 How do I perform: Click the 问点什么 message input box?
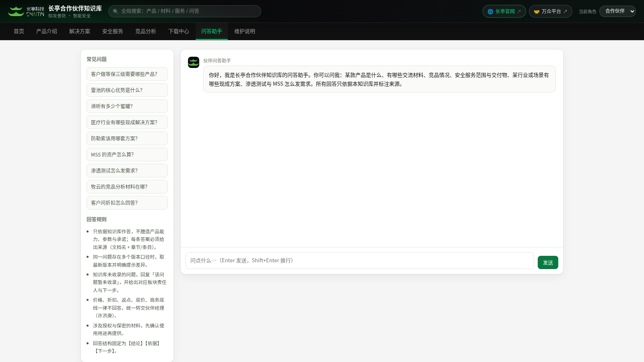tap(360, 261)
